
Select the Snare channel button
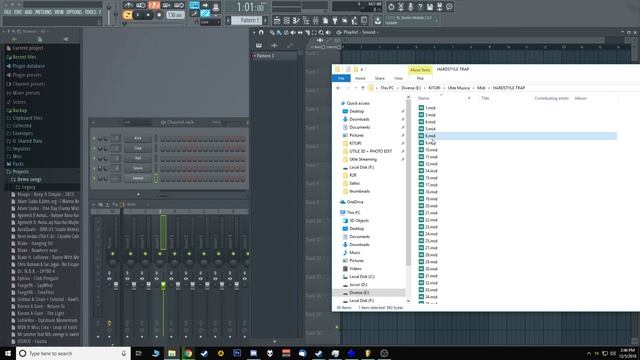point(138,168)
